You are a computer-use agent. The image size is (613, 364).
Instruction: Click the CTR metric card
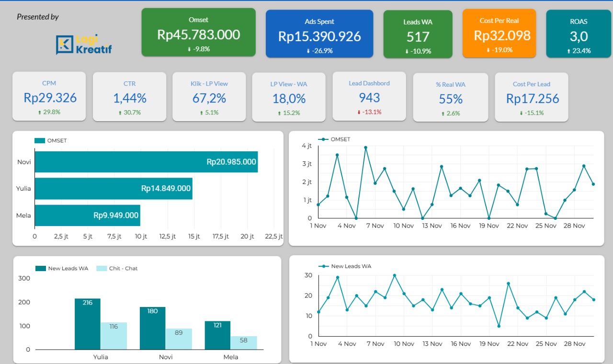click(x=129, y=96)
